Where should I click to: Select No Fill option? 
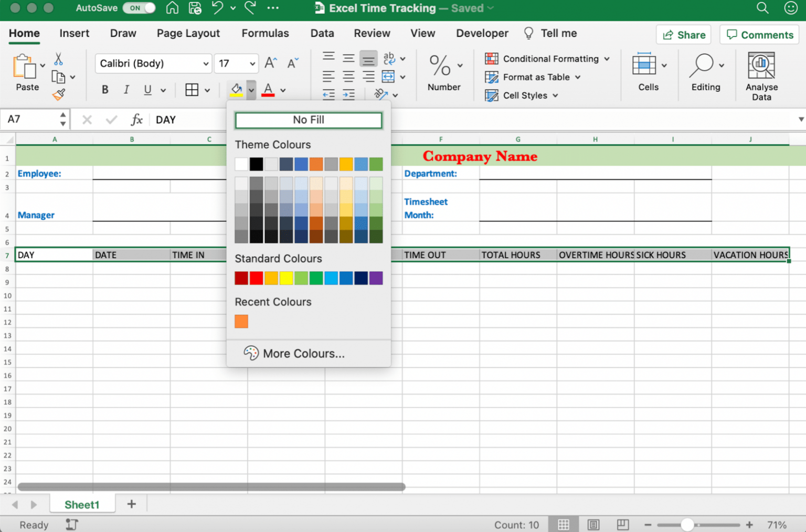[309, 120]
